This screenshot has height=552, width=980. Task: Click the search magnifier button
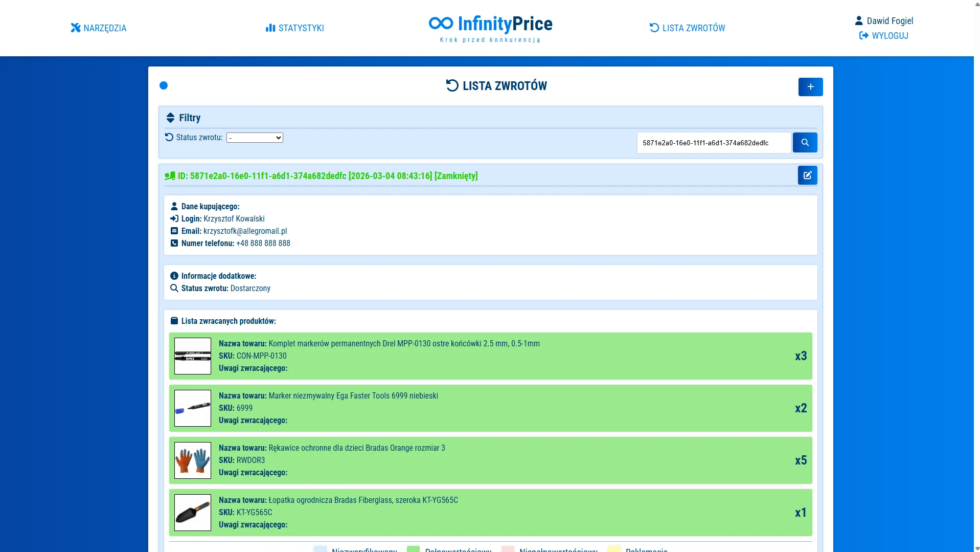[804, 143]
